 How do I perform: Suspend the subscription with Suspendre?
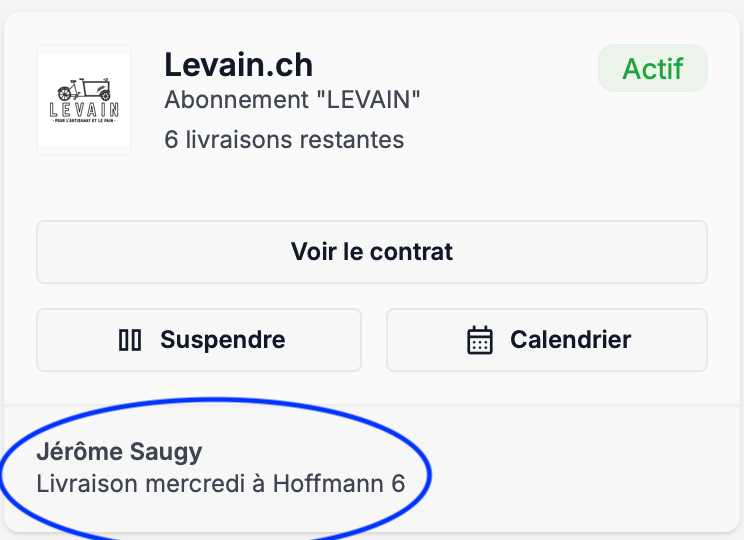(x=199, y=340)
